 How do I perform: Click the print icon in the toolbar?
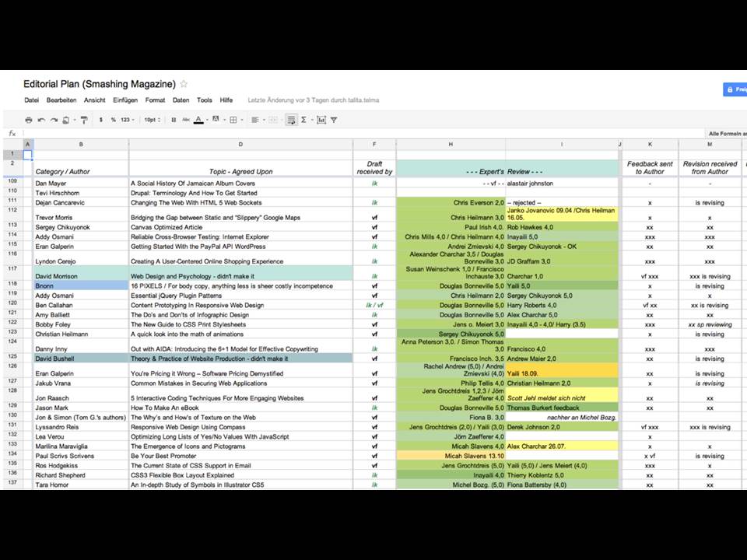click(x=29, y=120)
